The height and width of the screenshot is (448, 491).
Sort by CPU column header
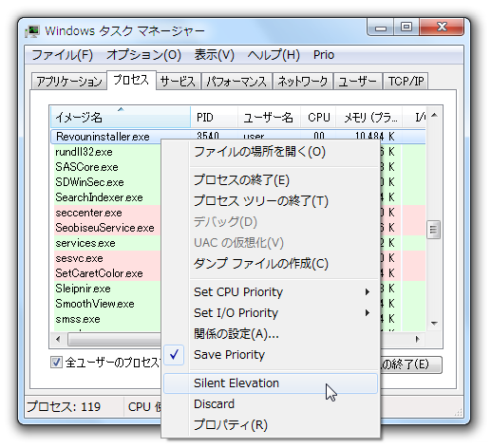click(x=318, y=118)
